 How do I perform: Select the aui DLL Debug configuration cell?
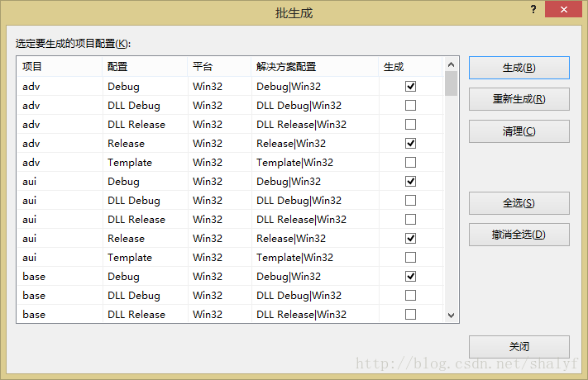pos(145,201)
